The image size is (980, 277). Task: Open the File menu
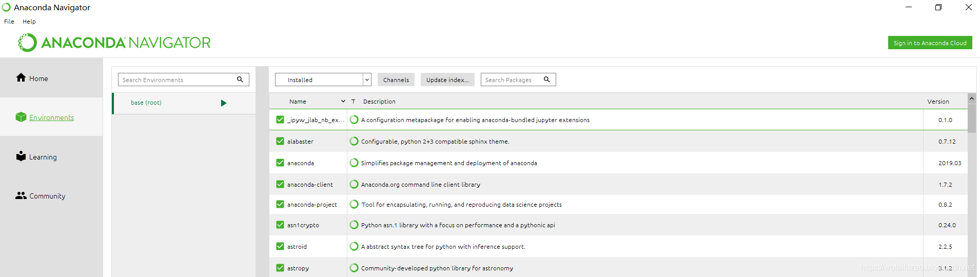[9, 22]
